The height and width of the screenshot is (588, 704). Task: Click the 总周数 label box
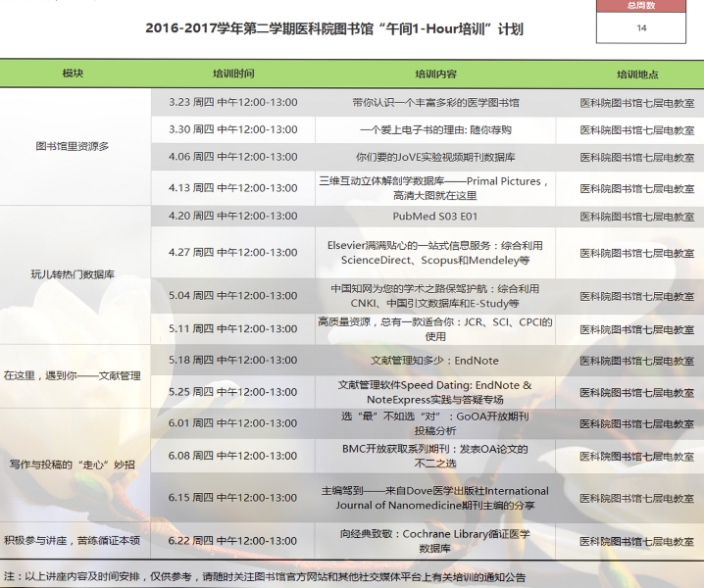[x=641, y=6]
